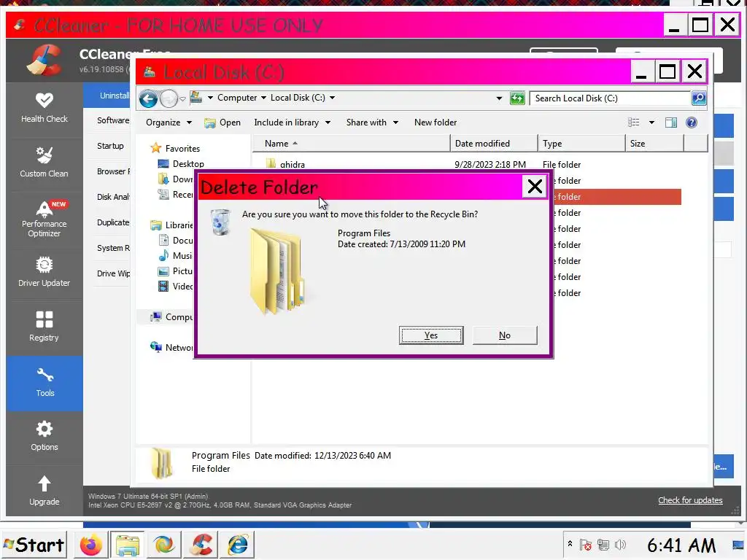Sort by Type column header
Screen dimensions: 747x560
click(581, 144)
